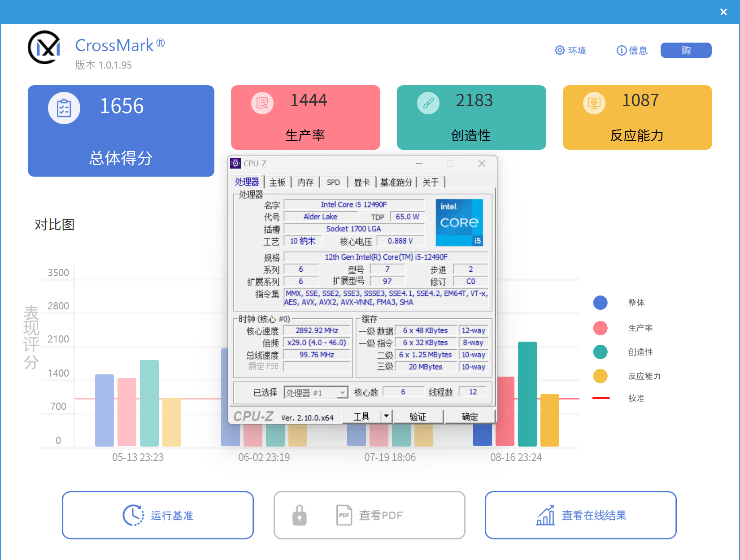
Task: Switch to the 显卡 tab
Action: pyautogui.click(x=362, y=182)
